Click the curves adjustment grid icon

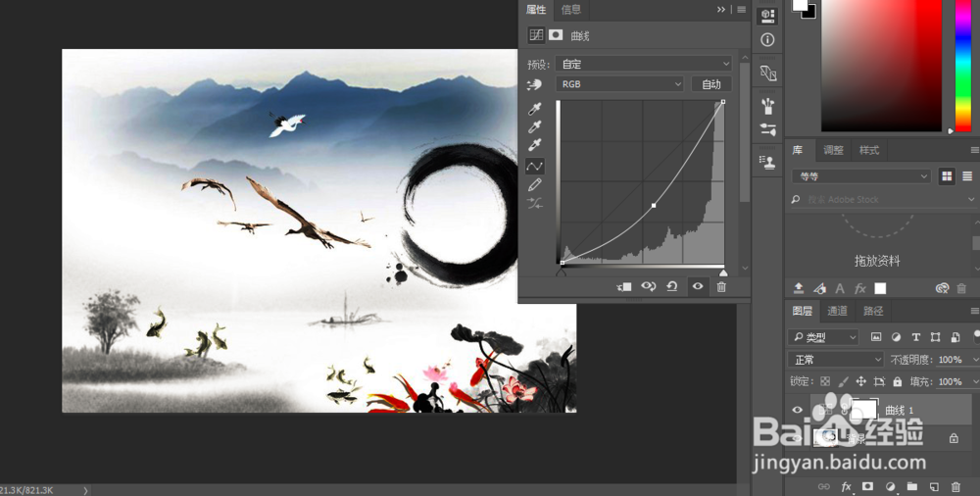click(536, 35)
